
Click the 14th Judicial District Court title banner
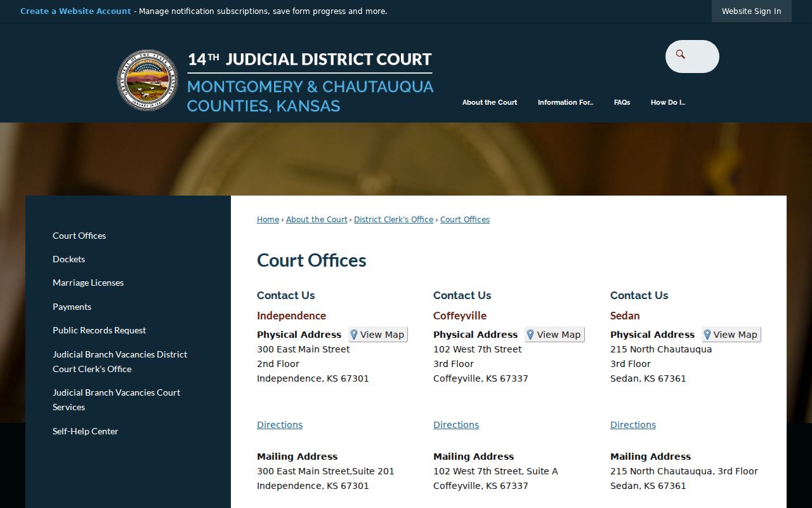point(310,81)
